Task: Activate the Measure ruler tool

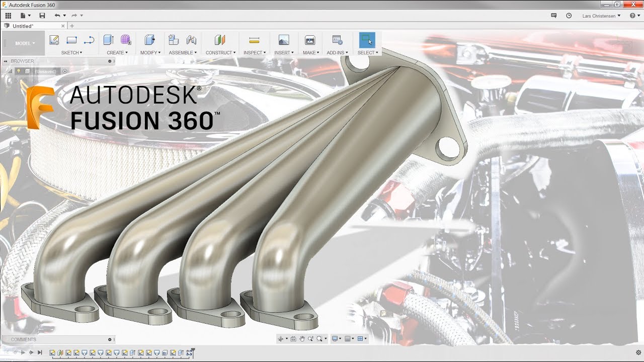Action: (254, 40)
